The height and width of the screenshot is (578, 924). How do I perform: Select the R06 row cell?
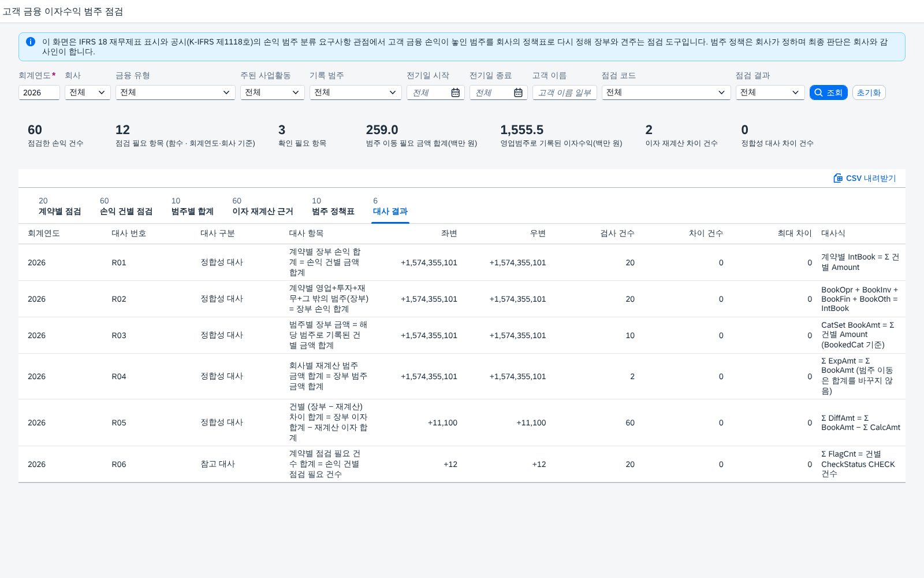119,464
